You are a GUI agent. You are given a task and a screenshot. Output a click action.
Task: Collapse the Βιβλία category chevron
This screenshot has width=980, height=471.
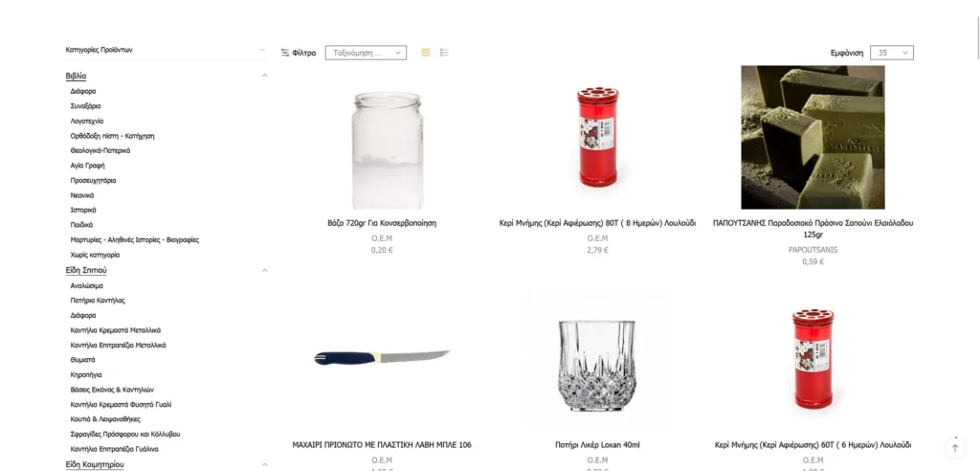pyautogui.click(x=264, y=76)
